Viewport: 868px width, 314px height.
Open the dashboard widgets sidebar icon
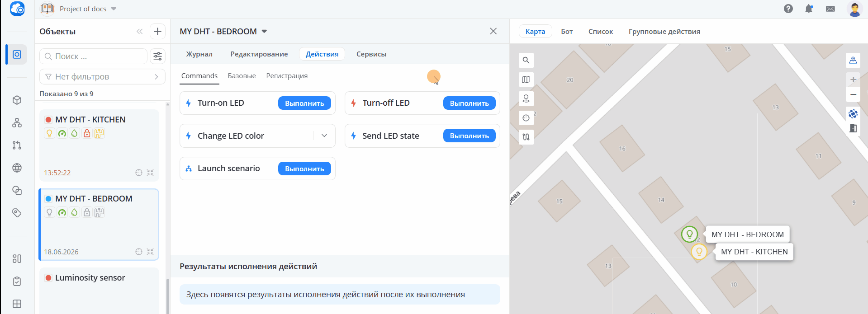(17, 258)
